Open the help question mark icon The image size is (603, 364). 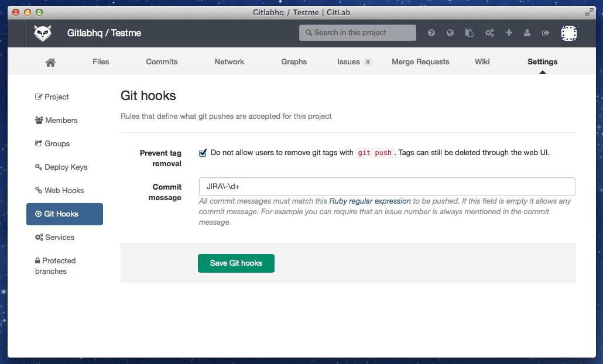[x=431, y=33]
